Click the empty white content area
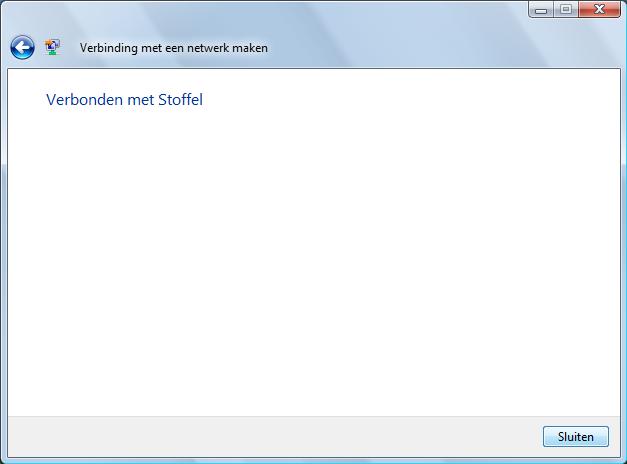Viewport: 627px width, 464px height. [314, 260]
